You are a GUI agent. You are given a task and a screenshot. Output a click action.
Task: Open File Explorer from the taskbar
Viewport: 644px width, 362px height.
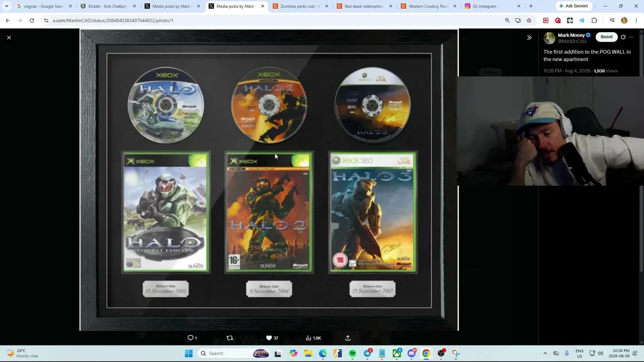coord(308,353)
